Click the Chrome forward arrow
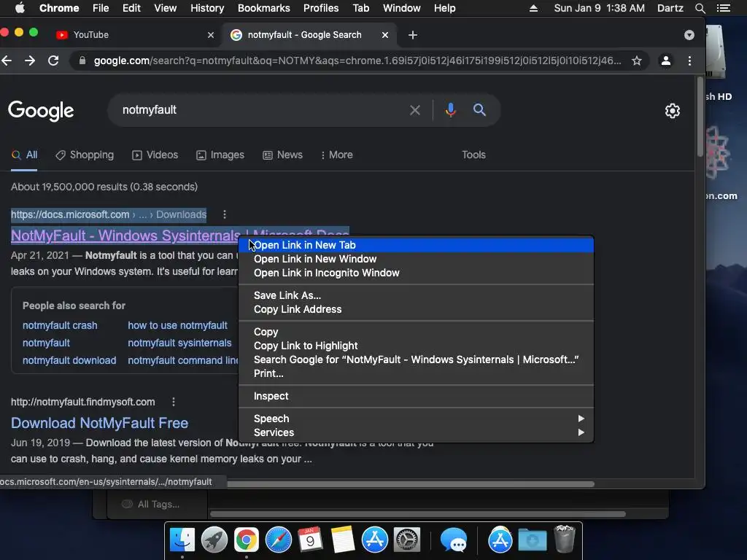 pos(30,61)
